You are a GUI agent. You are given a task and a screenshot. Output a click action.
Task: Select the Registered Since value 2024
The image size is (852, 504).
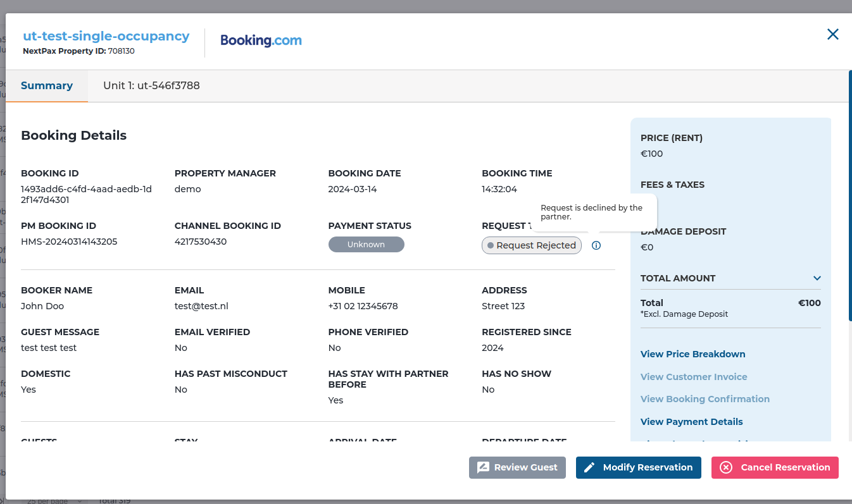click(493, 348)
